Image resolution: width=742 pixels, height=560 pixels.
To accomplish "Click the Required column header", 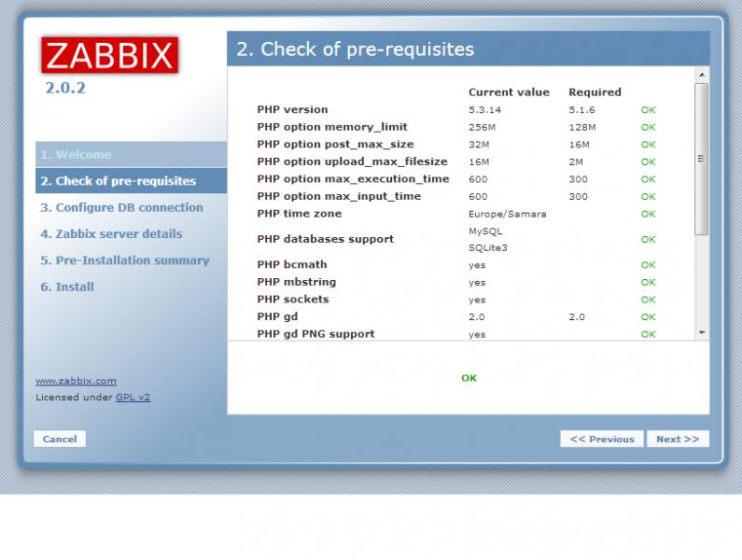I will click(x=595, y=92).
